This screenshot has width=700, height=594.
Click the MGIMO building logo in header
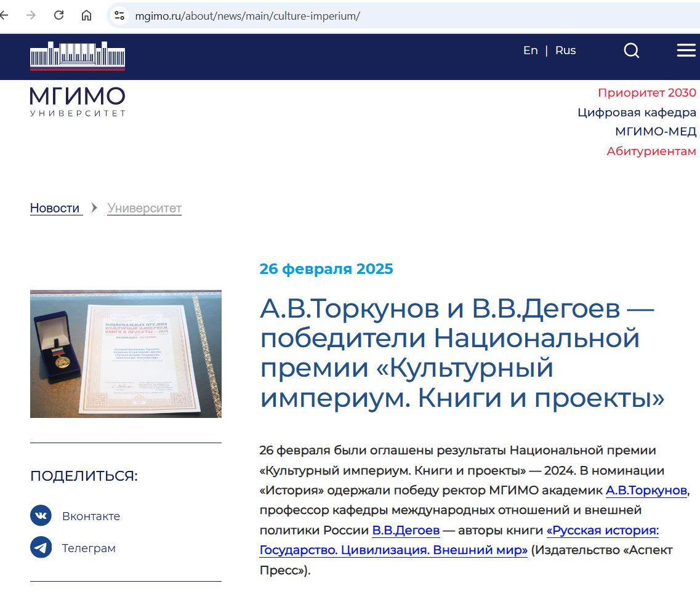78,56
